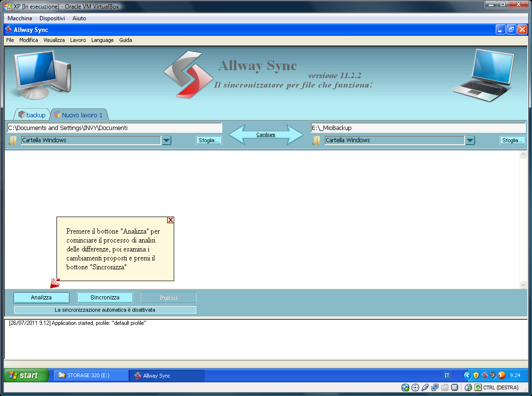Image resolution: width=532 pixels, height=396 pixels.
Task: Click the Allway Sync tray icon
Action: (x=484, y=375)
